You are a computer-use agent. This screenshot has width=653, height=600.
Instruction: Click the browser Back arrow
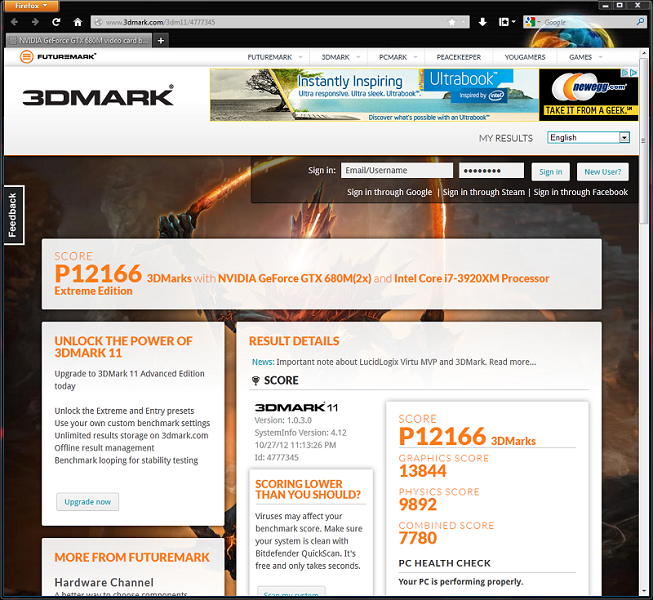15,22
